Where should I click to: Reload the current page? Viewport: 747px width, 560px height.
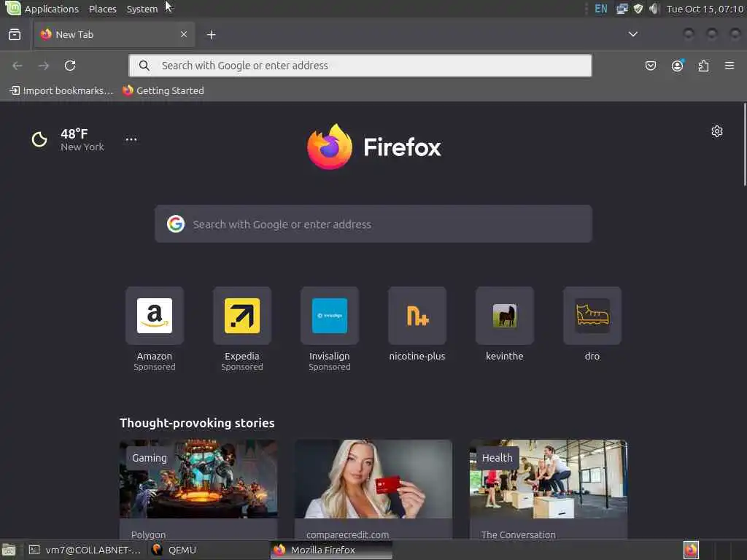[70, 66]
